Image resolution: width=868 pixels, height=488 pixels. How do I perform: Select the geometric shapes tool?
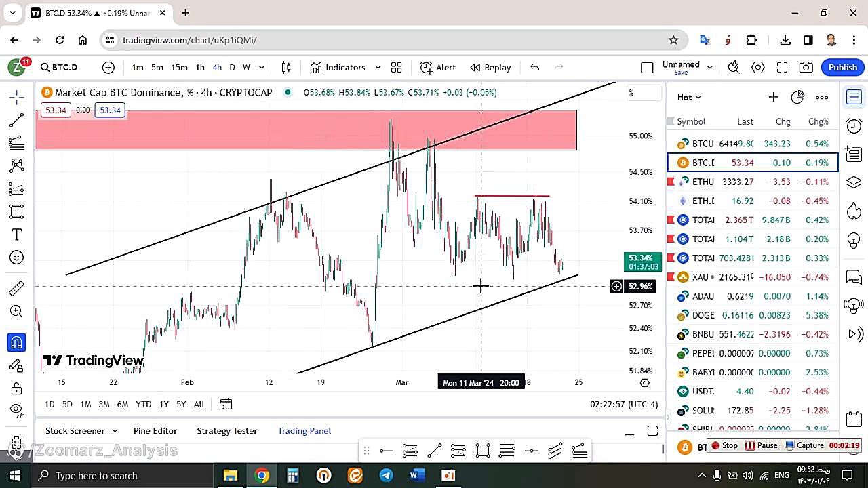pyautogui.click(x=17, y=211)
